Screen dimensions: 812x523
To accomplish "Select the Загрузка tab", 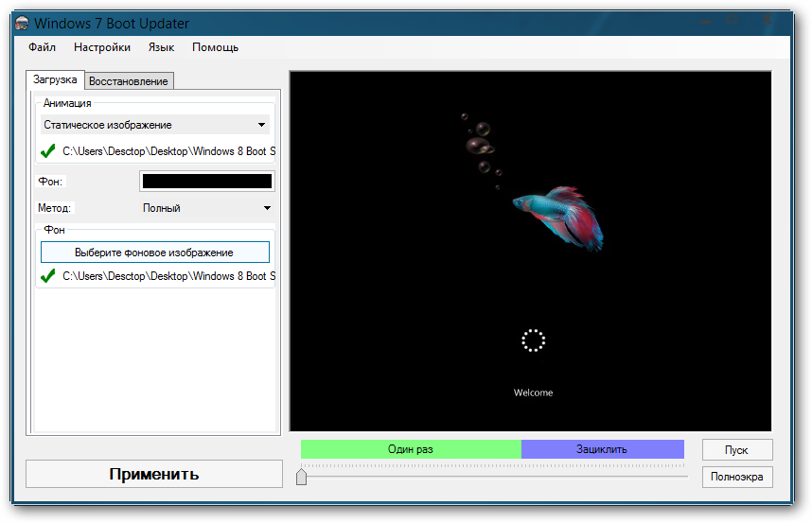I will tap(55, 80).
